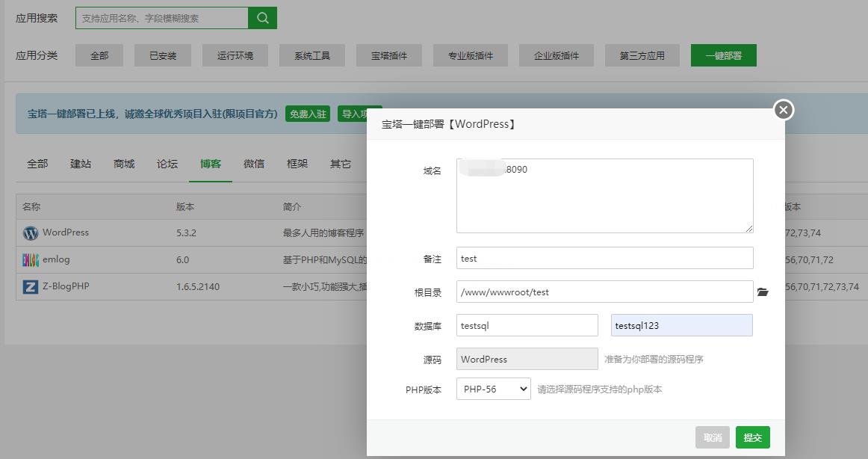
Task: Select the 一键部署 category
Action: (724, 55)
